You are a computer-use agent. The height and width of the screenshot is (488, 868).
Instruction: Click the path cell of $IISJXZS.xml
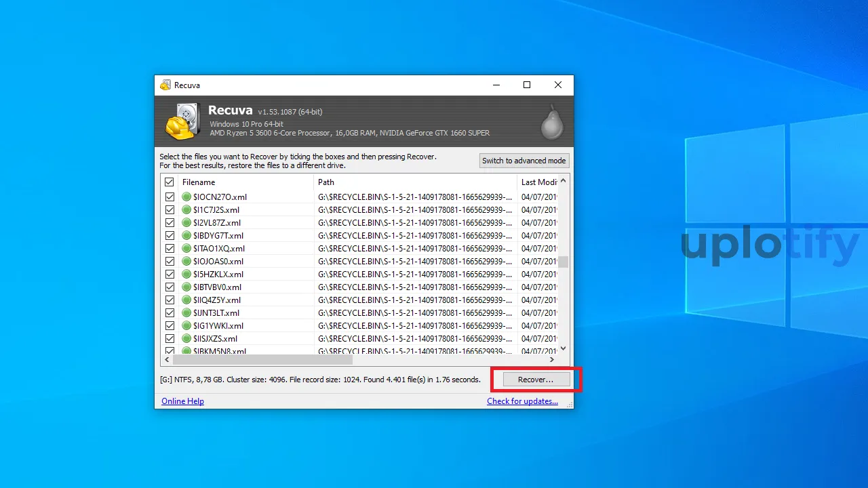415,339
